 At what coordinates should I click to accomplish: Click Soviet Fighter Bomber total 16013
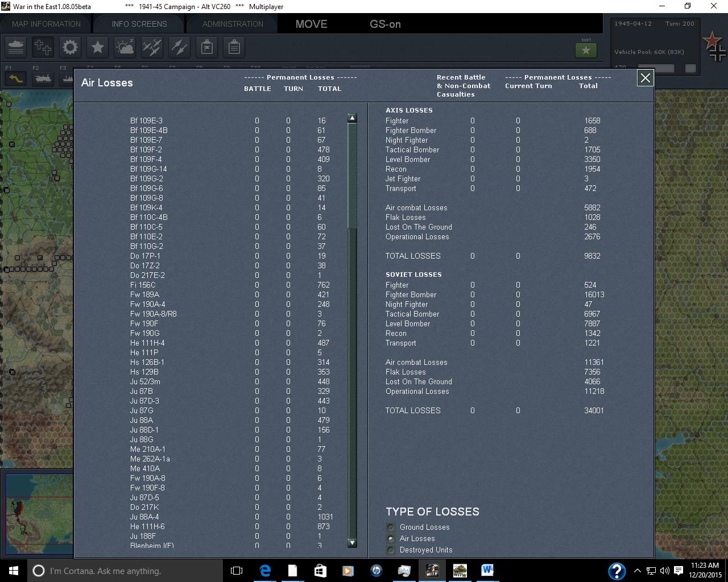tap(594, 294)
